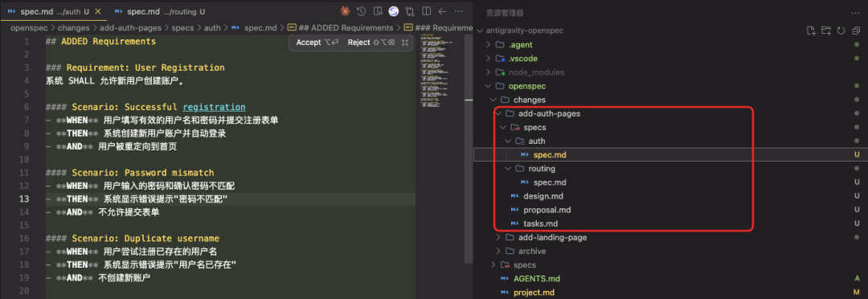Viewport: 868px width, 299px height.
Task: Click line number 13 in the gutter
Action: [24, 199]
